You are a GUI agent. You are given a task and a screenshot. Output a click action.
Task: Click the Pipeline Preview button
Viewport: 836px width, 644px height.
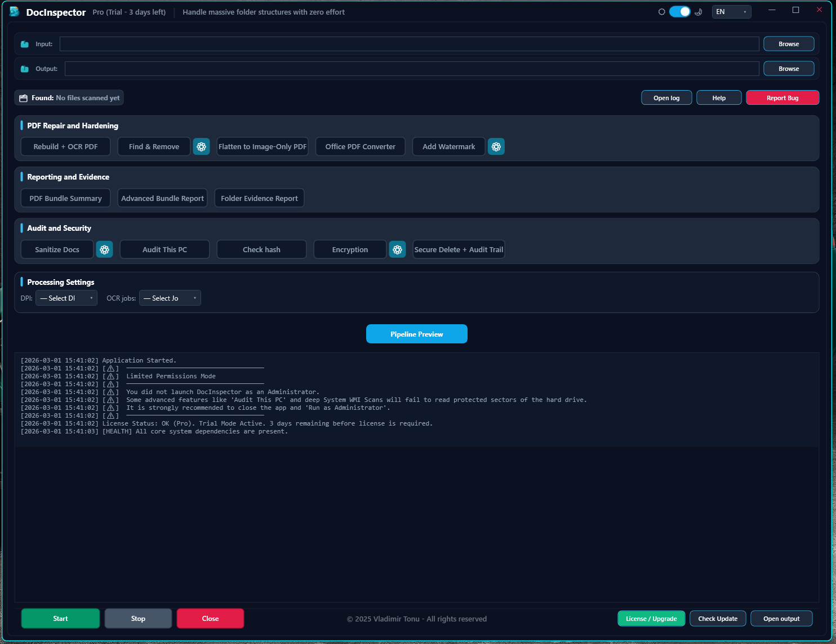pos(417,334)
